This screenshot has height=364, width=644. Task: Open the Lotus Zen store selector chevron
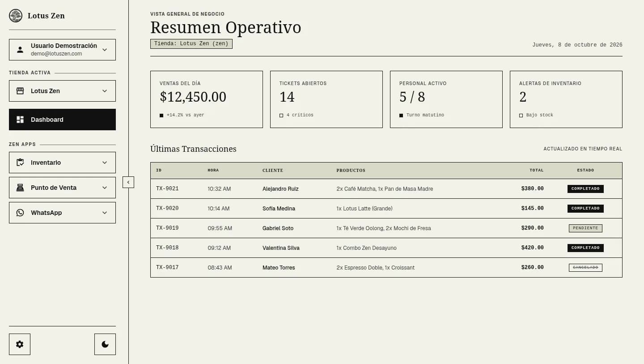tap(105, 91)
